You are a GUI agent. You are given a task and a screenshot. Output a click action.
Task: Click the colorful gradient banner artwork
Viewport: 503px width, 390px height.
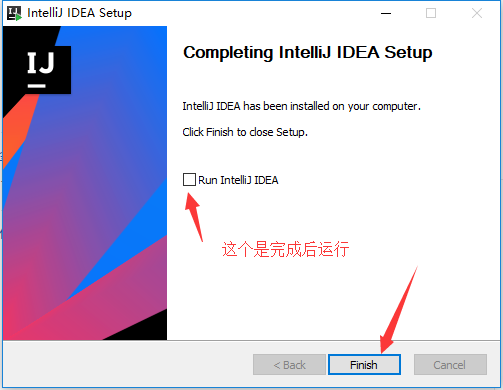point(85,183)
